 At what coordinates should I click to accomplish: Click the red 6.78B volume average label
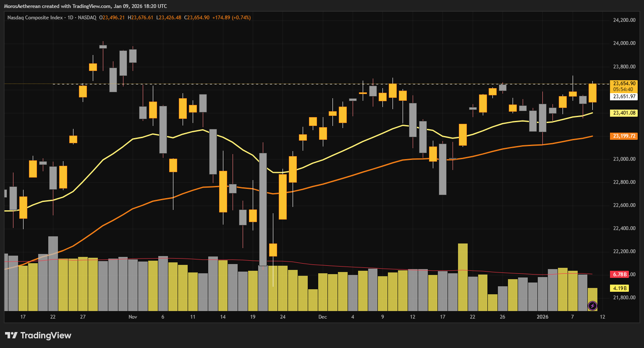pyautogui.click(x=620, y=275)
